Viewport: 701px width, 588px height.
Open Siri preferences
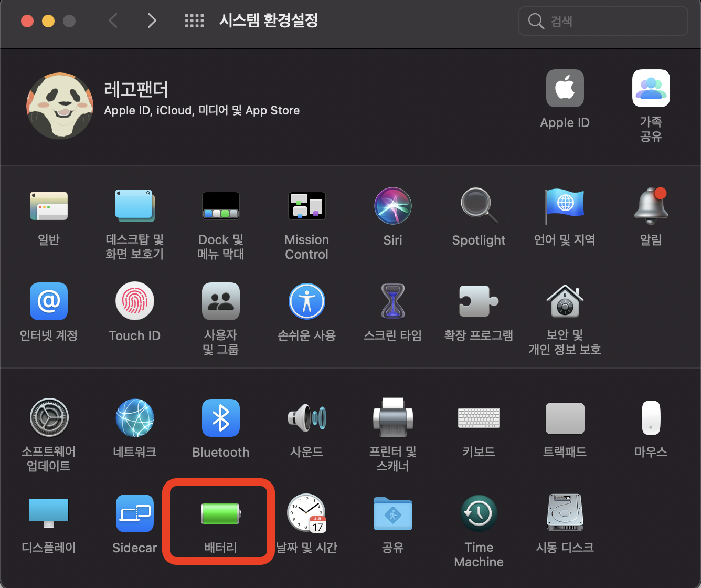click(x=393, y=206)
